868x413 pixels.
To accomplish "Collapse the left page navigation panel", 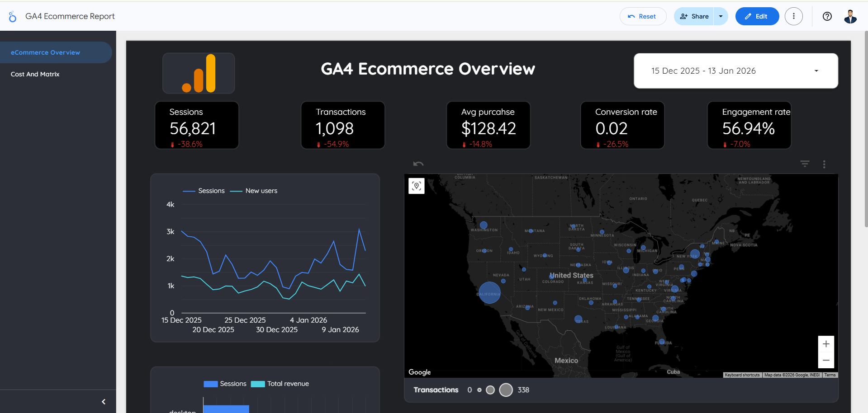I will coord(104,402).
